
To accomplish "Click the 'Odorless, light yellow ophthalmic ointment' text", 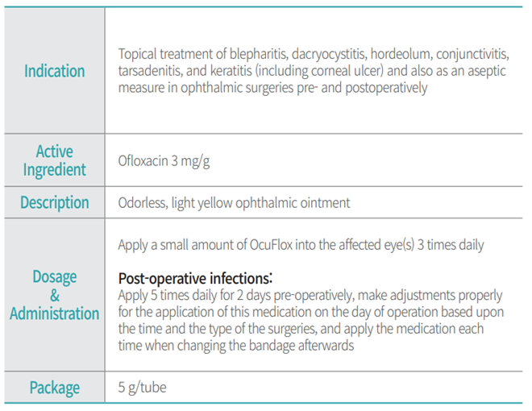I will [x=234, y=203].
